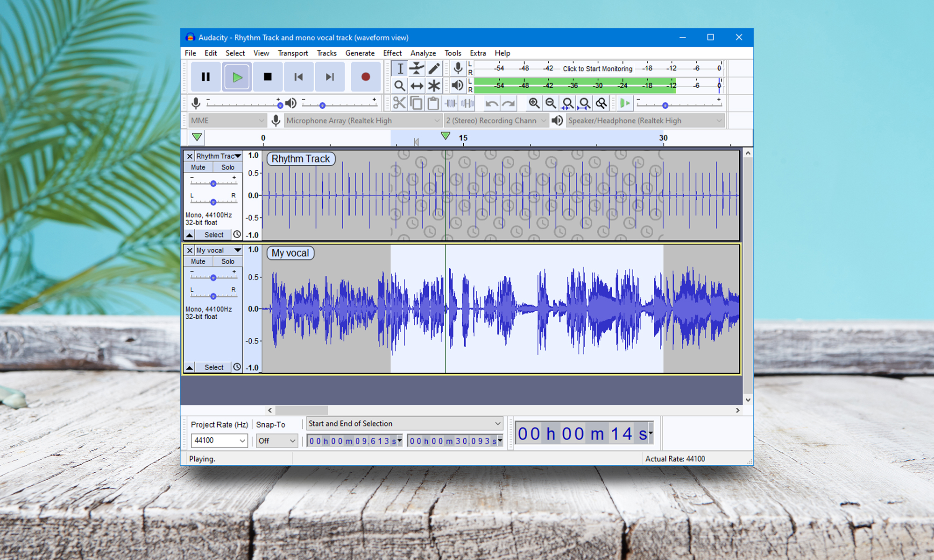
Task: Click the Copy icon in edit toolbar
Action: 416,103
